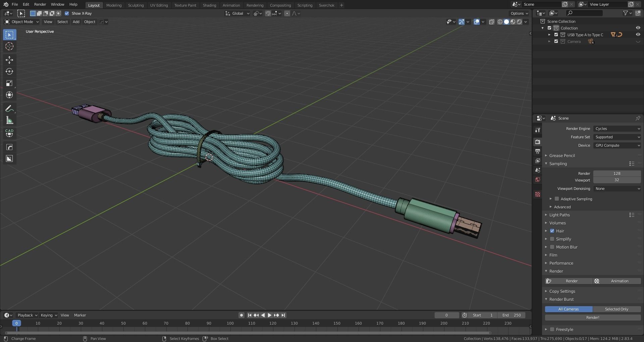This screenshot has width=644, height=342.
Task: Click the Animation render button
Action: point(617,281)
